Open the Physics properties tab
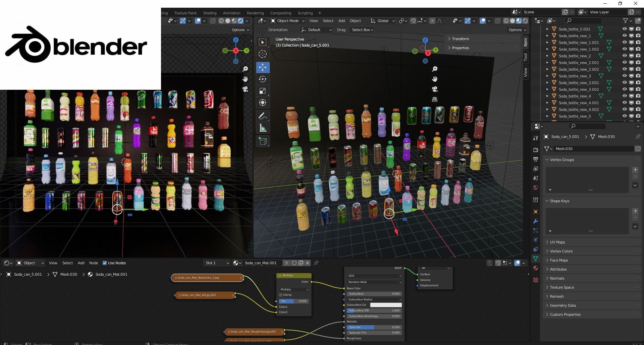The height and width of the screenshot is (345, 644). pos(535,240)
